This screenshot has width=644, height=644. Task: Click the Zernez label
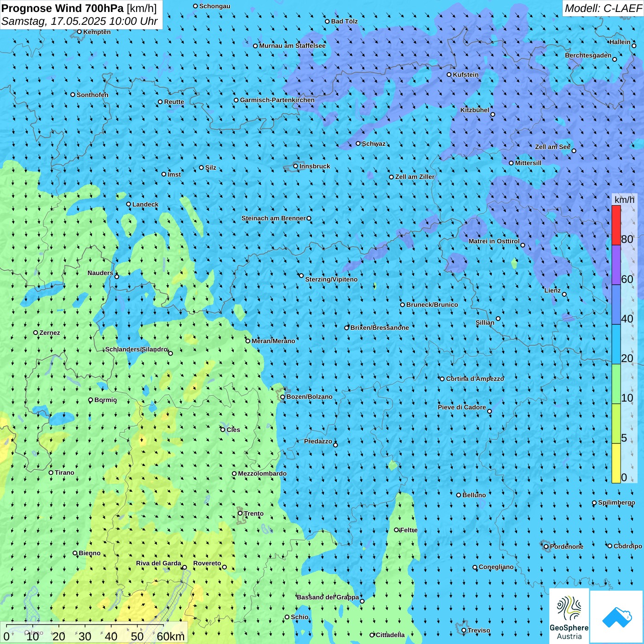click(50, 333)
